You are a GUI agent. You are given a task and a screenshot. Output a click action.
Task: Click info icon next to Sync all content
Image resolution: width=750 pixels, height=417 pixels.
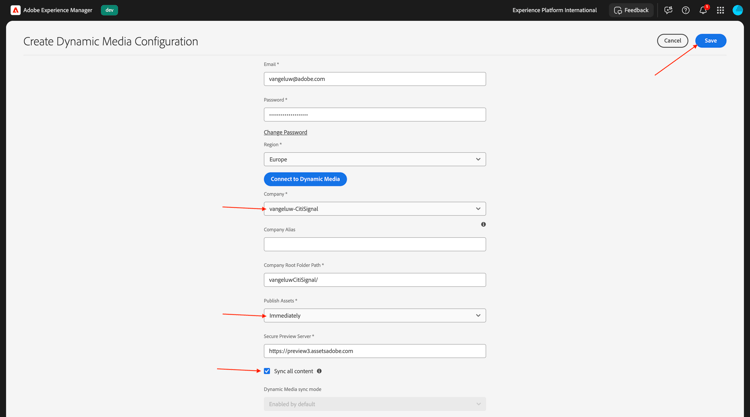coord(319,371)
